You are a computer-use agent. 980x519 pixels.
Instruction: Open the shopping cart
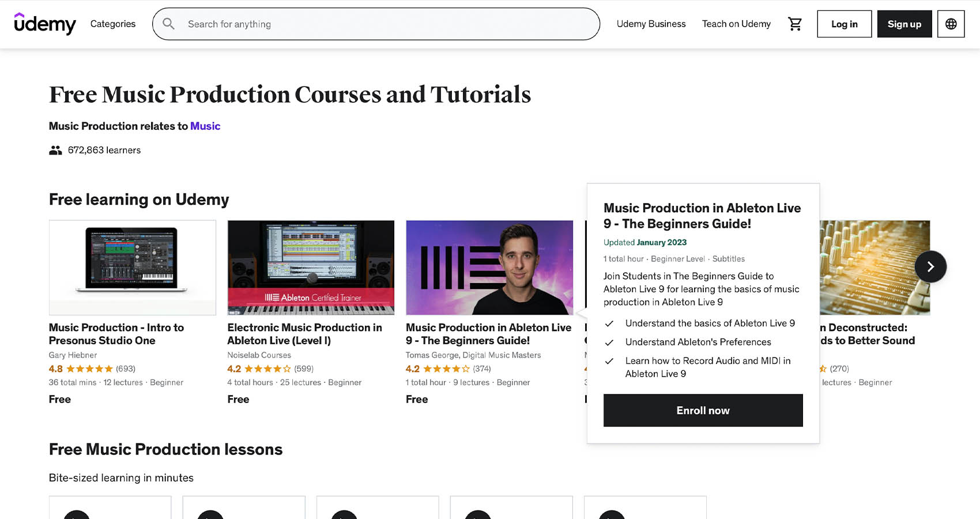click(795, 24)
